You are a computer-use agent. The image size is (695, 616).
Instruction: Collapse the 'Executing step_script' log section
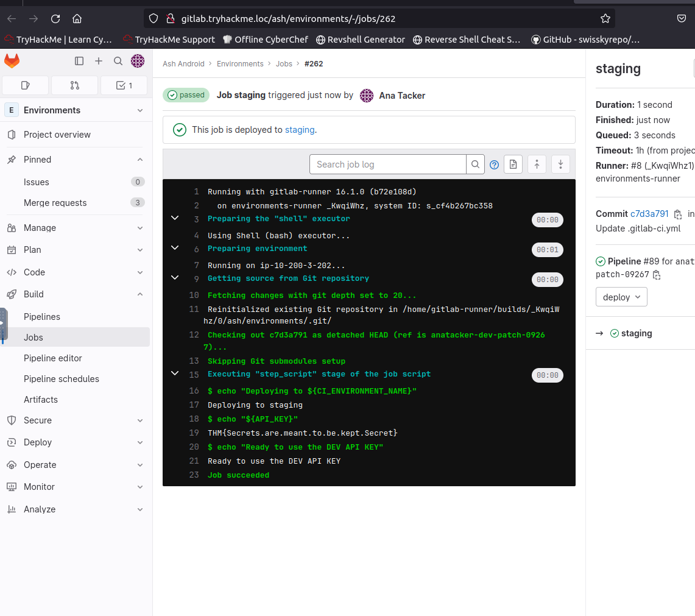(175, 373)
